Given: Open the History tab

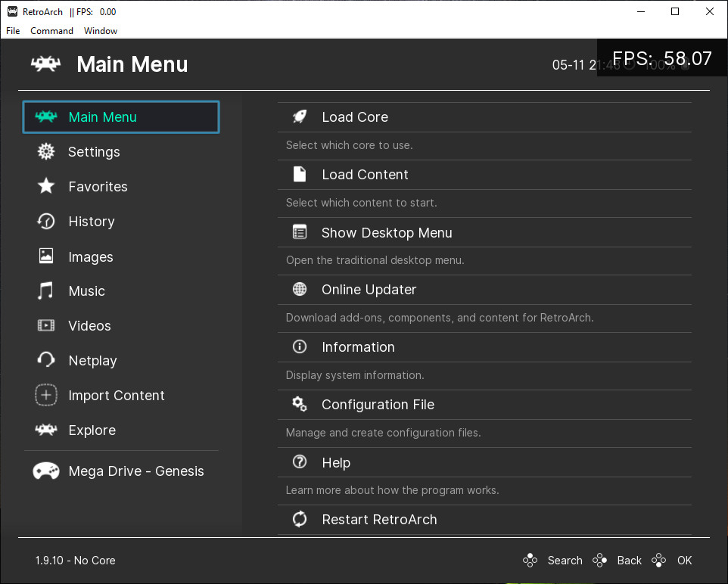Looking at the screenshot, I should click(121, 222).
